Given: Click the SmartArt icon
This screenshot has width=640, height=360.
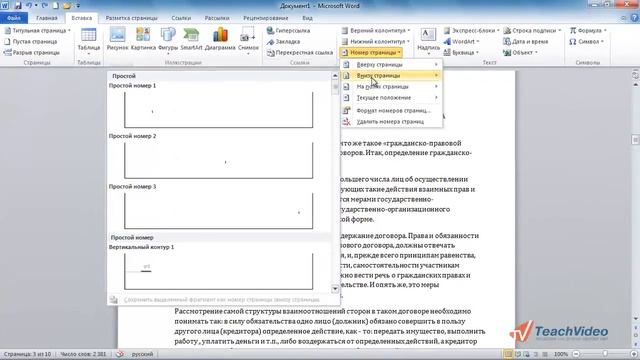Looking at the screenshot, I should (191, 39).
